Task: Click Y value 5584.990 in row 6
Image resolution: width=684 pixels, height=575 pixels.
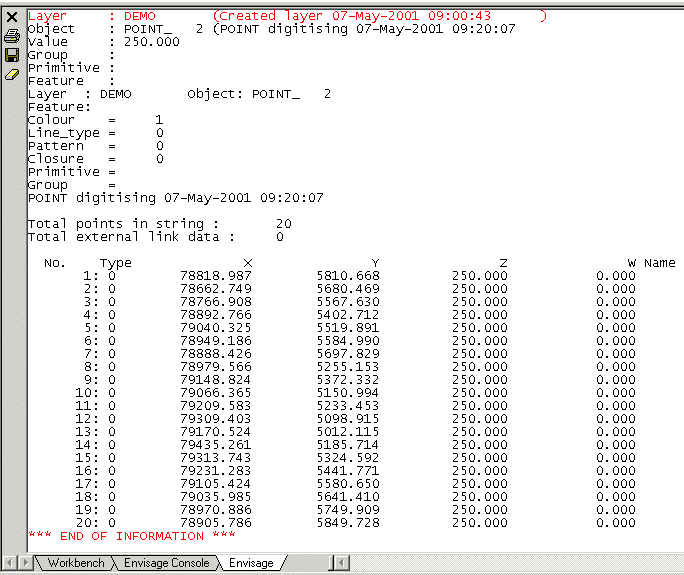Action: pos(348,341)
